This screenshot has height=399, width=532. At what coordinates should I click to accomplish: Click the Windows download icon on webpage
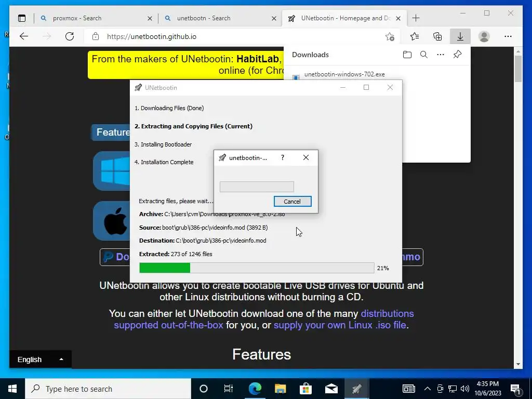click(112, 171)
